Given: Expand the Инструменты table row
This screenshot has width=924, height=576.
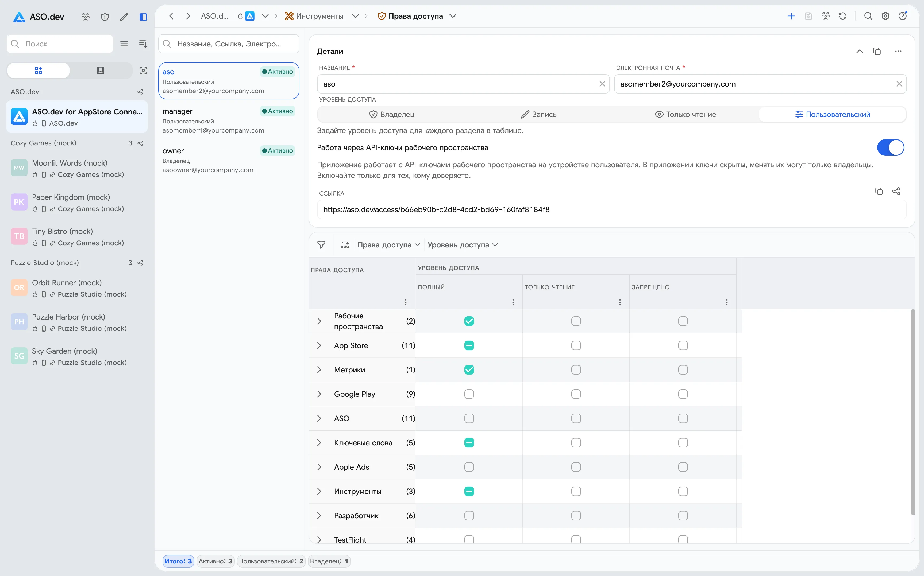Looking at the screenshot, I should pyautogui.click(x=319, y=491).
